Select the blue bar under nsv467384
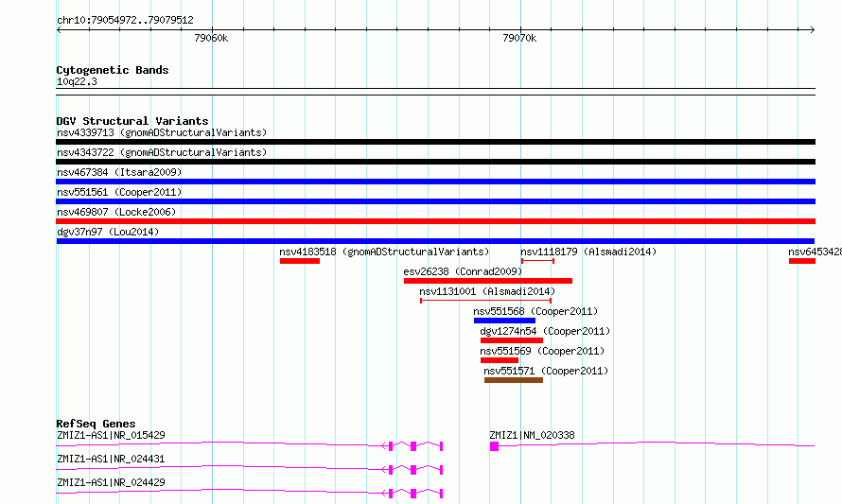Viewport: 842px width, 504px height. click(435, 182)
